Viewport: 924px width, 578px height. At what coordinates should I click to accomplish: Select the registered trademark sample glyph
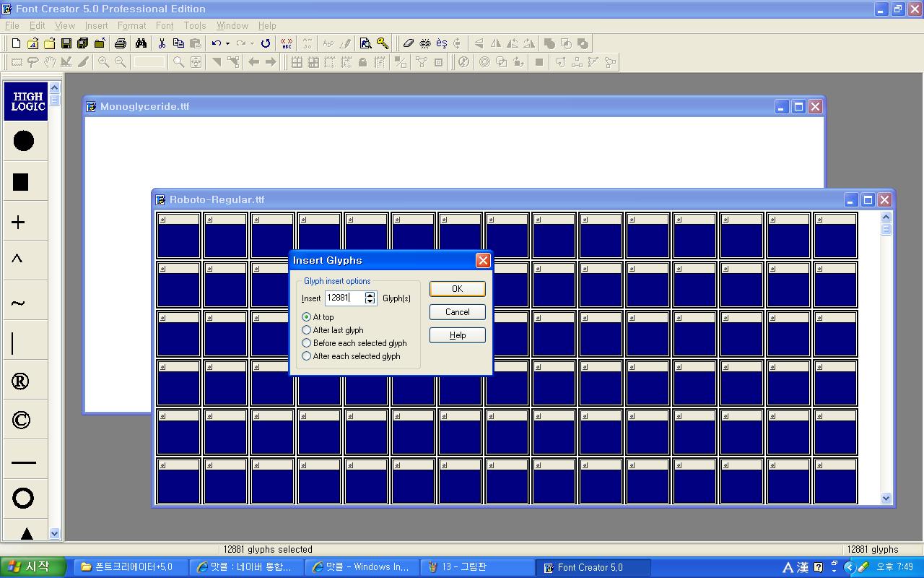(x=21, y=381)
